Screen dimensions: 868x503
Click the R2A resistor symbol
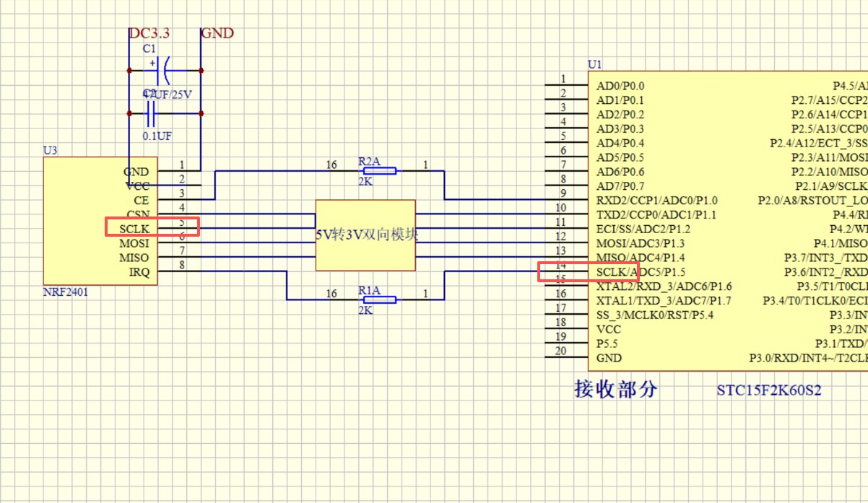pyautogui.click(x=379, y=171)
